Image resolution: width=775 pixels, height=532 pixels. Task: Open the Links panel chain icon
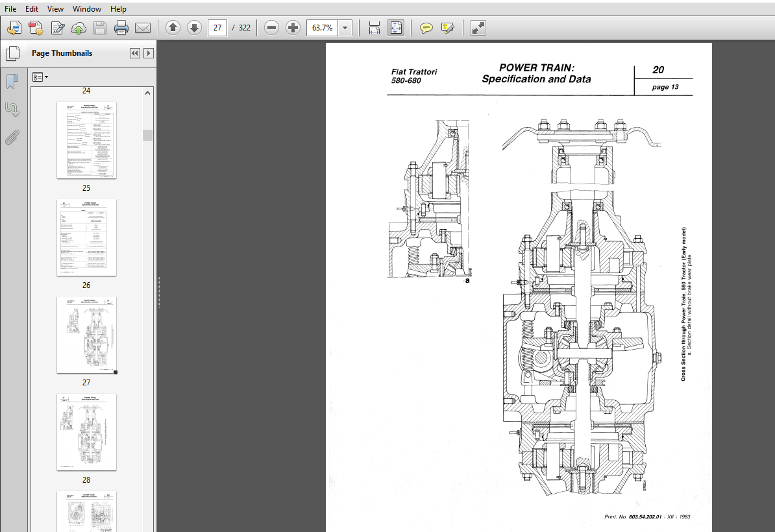[x=12, y=109]
